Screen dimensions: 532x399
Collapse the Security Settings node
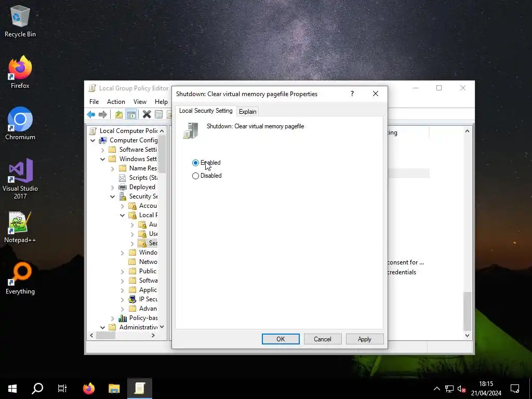pyautogui.click(x=112, y=196)
